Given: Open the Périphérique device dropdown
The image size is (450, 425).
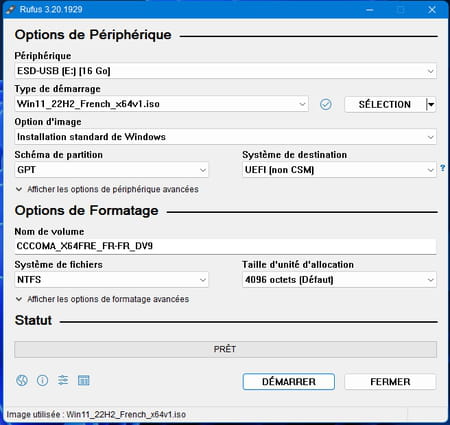Looking at the screenshot, I should click(x=225, y=71).
